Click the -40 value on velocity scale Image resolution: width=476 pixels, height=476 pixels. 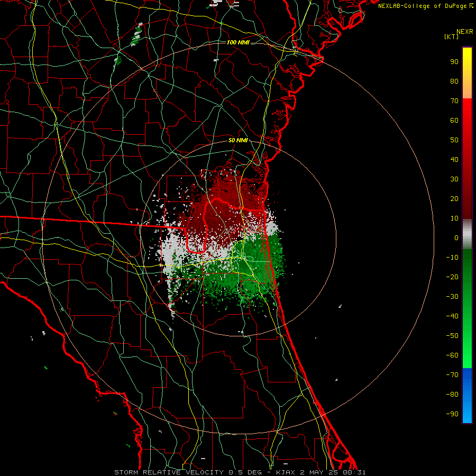[x=452, y=316]
